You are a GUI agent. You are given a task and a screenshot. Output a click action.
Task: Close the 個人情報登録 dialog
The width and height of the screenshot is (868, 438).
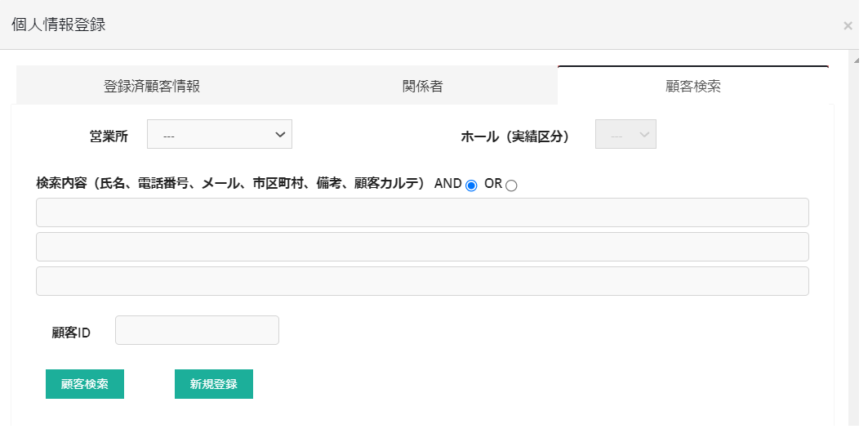pyautogui.click(x=848, y=26)
